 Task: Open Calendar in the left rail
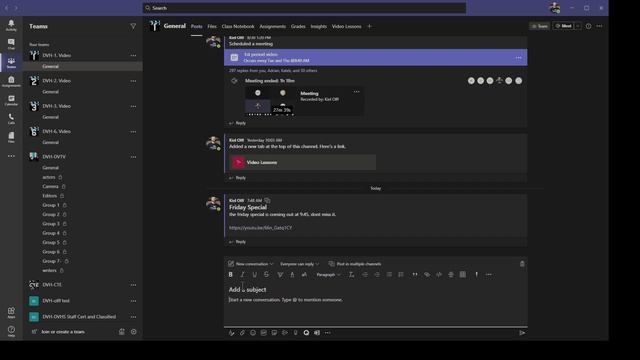[x=11, y=100]
